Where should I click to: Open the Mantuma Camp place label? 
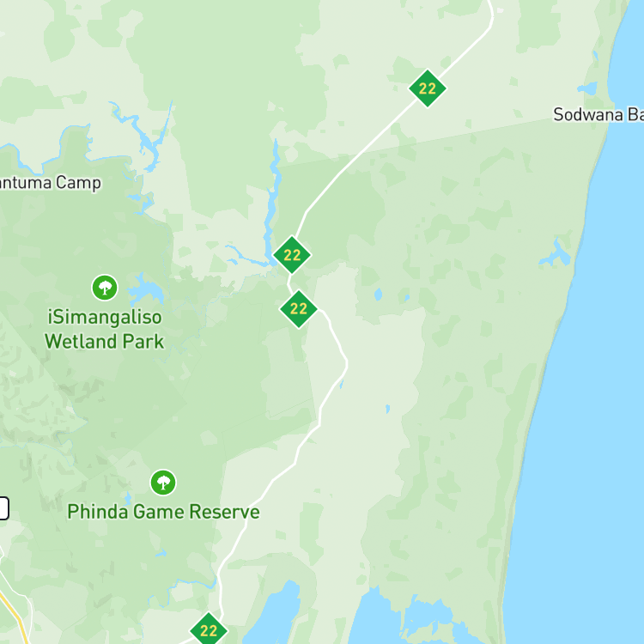click(50, 182)
